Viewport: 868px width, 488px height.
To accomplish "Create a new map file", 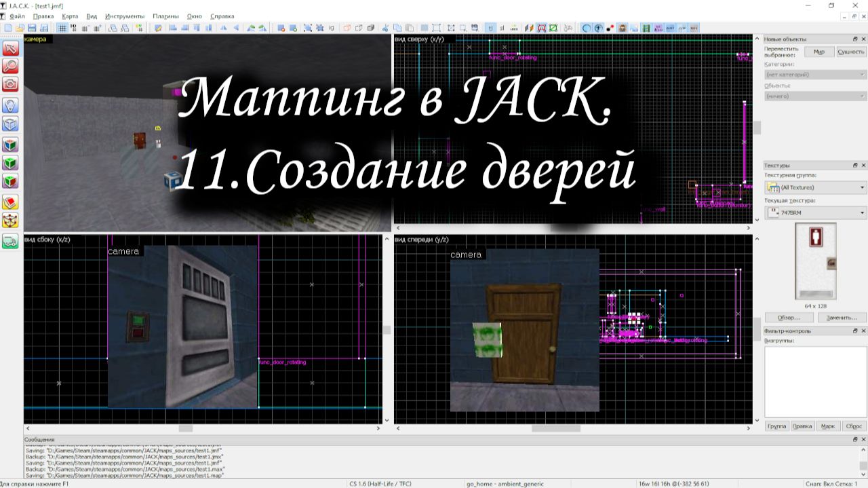I will tap(7, 28).
